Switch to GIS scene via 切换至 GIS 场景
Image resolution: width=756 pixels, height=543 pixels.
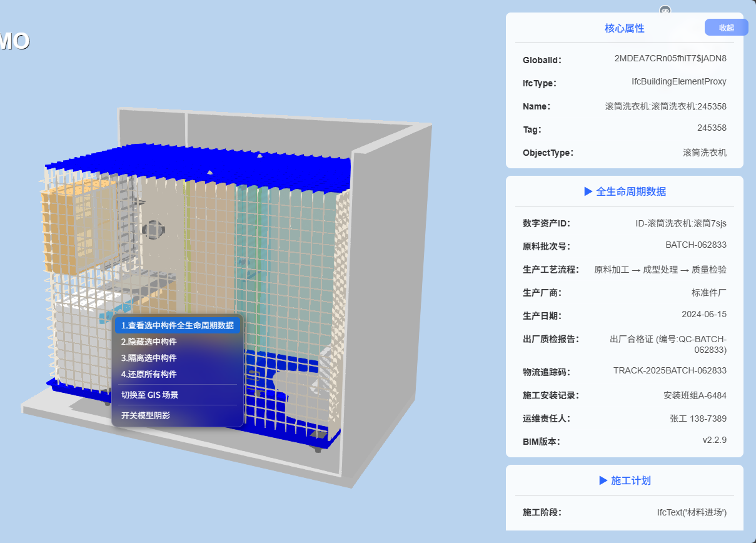coord(150,395)
